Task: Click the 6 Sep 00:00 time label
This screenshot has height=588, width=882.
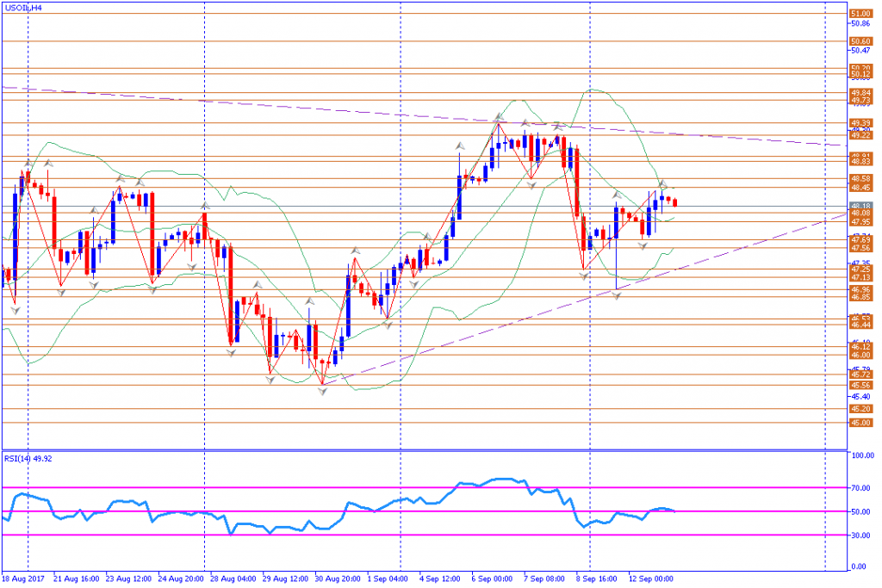Action: click(492, 579)
